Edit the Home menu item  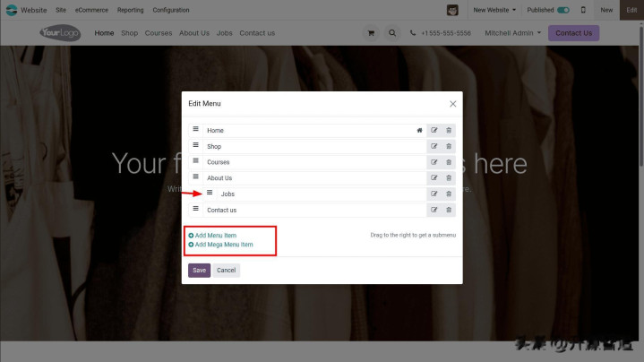coord(434,130)
